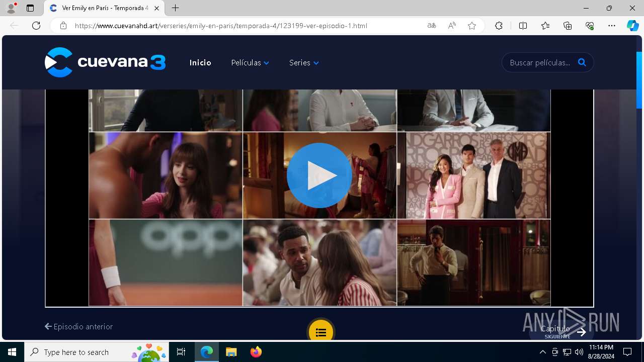Select the Ver Emily en Paris tab
The image size is (644, 362).
pyautogui.click(x=104, y=8)
